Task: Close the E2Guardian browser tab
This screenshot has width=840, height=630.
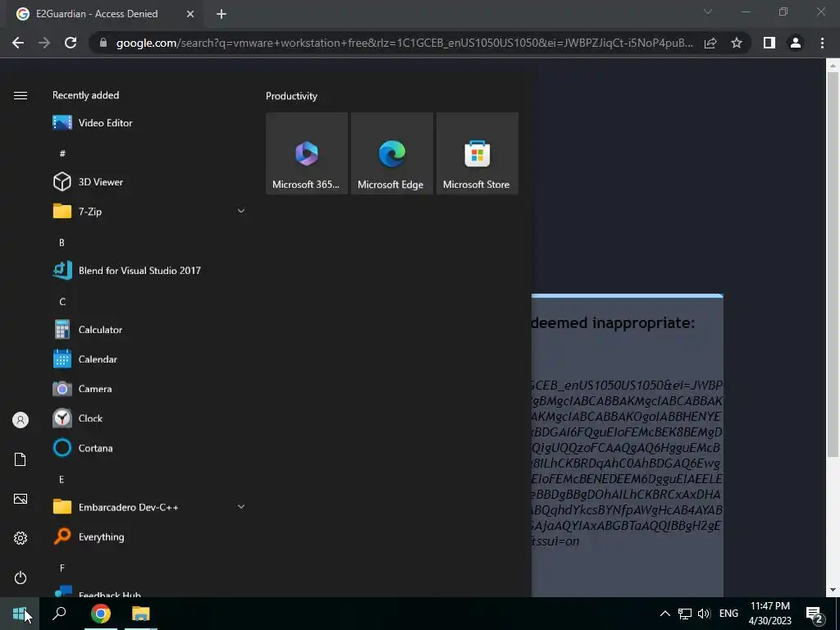Action: tap(190, 14)
